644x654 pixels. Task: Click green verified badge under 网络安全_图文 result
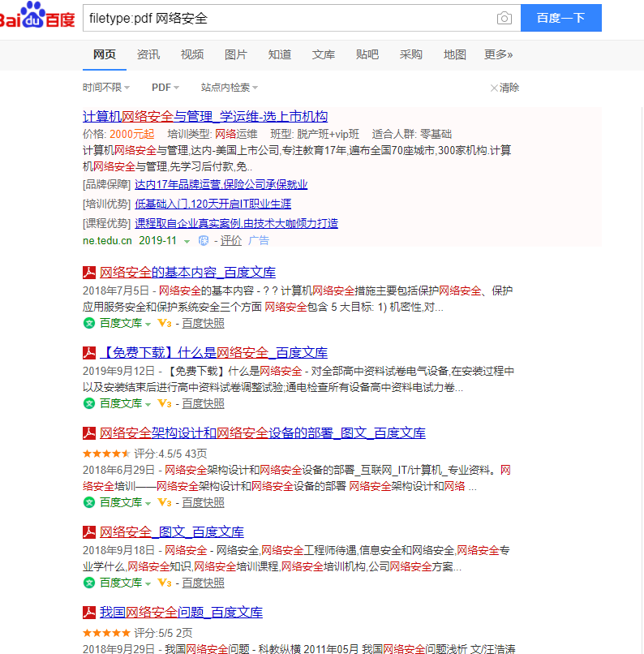(x=89, y=583)
